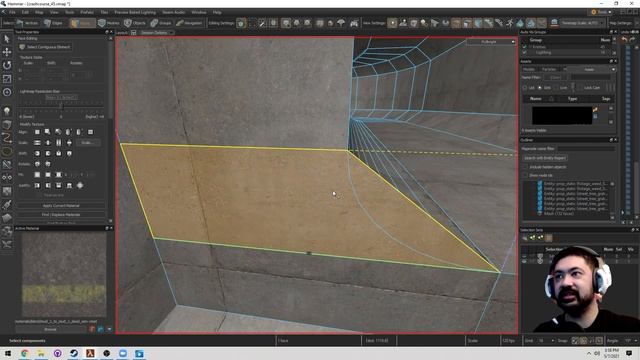Image resolution: width=640 pixels, height=360 pixels.
Task: Click Undo arrow in history panel
Action: (624, 40)
